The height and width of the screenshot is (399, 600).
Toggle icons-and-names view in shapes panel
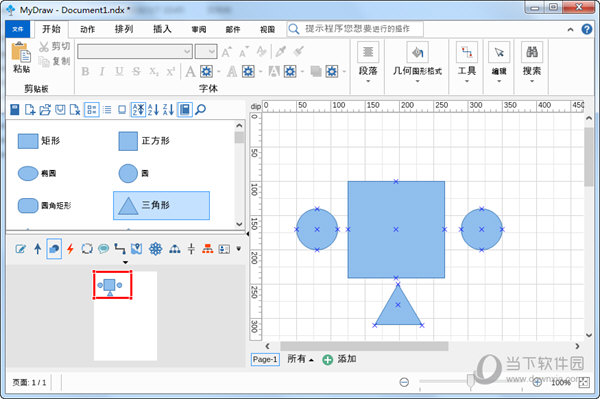pos(92,110)
